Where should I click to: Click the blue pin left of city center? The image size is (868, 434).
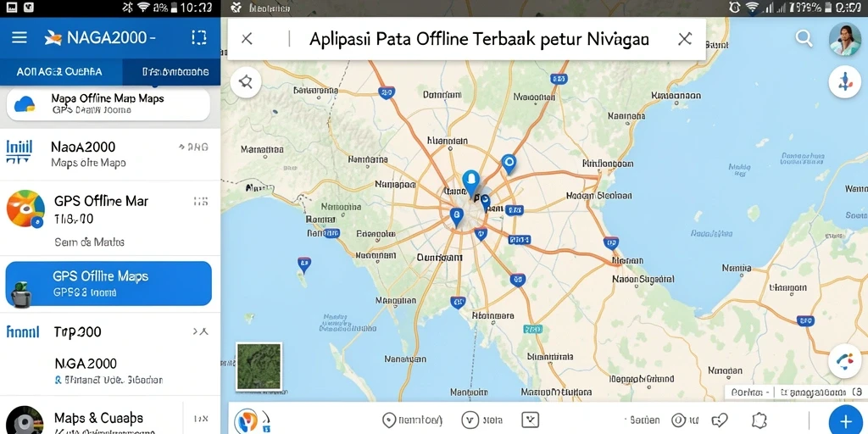click(x=456, y=216)
